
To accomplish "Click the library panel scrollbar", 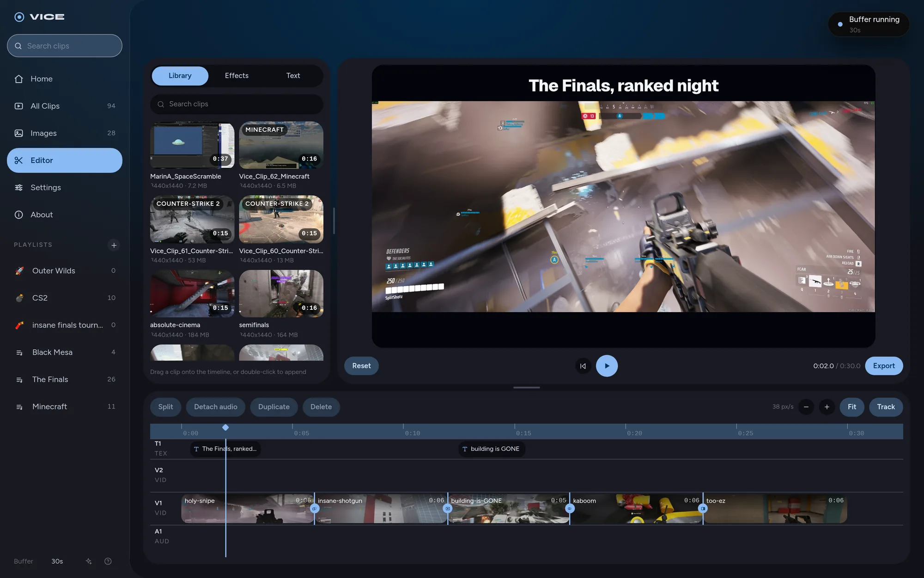I will 334,221.
